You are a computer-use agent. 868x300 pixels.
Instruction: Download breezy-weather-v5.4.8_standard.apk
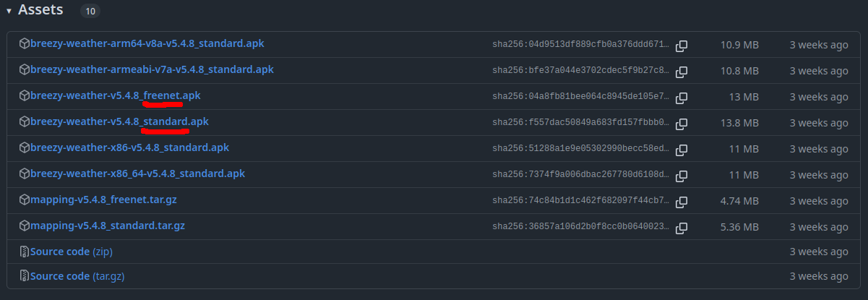119,121
